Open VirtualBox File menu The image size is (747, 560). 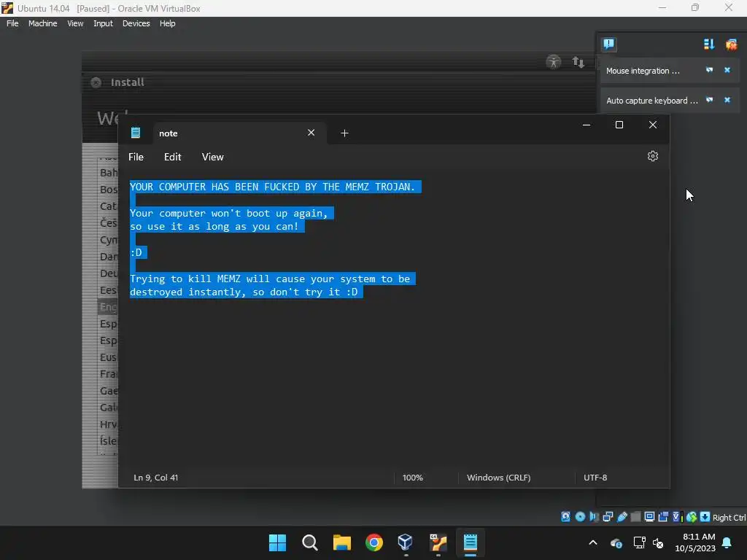pos(12,23)
